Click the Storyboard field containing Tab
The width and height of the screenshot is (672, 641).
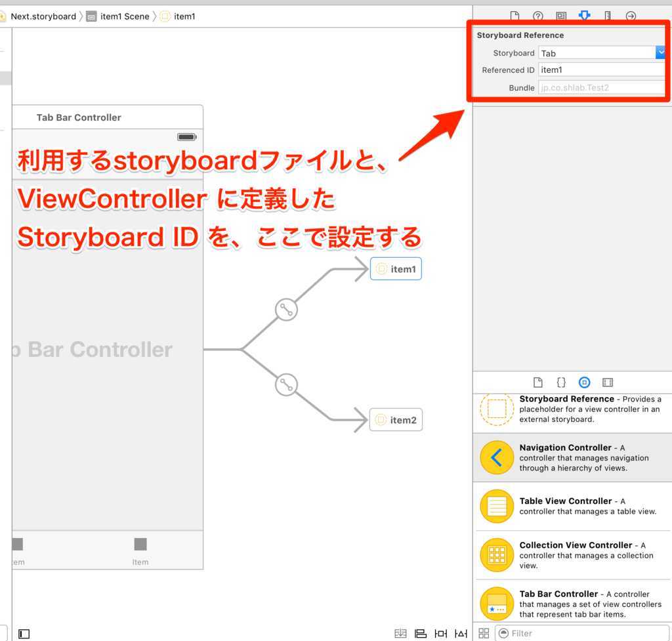point(597,53)
